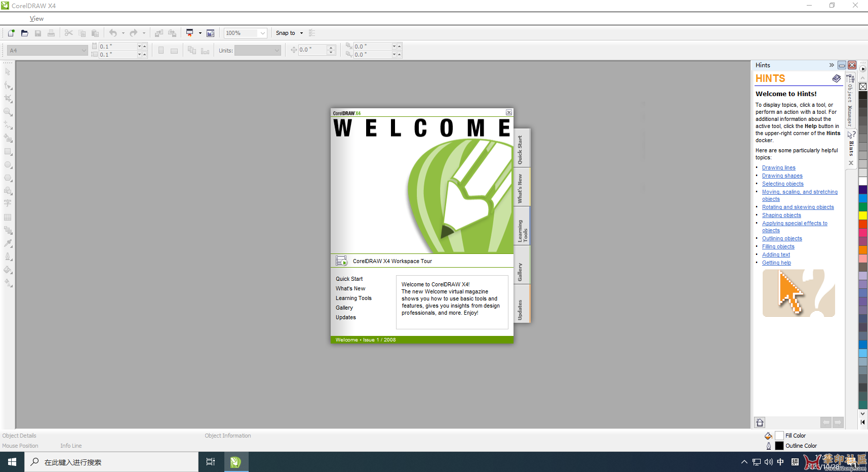The height and width of the screenshot is (472, 868).
Task: Launch the application launcher icon
Action: pos(190,33)
